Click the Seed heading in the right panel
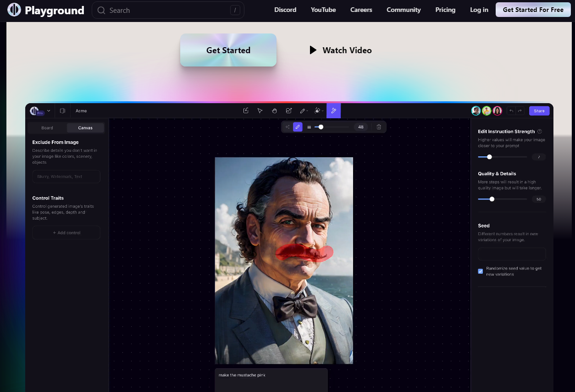This screenshot has height=392, width=575. coord(484,226)
